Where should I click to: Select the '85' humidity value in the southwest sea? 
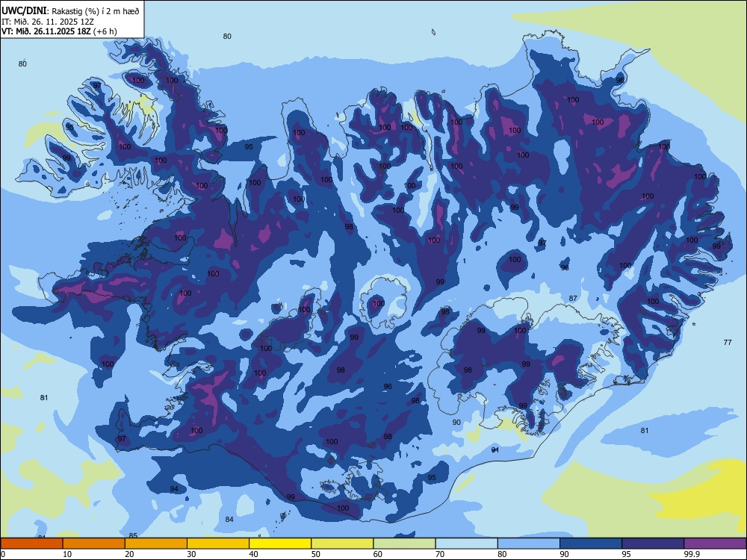[x=133, y=535]
